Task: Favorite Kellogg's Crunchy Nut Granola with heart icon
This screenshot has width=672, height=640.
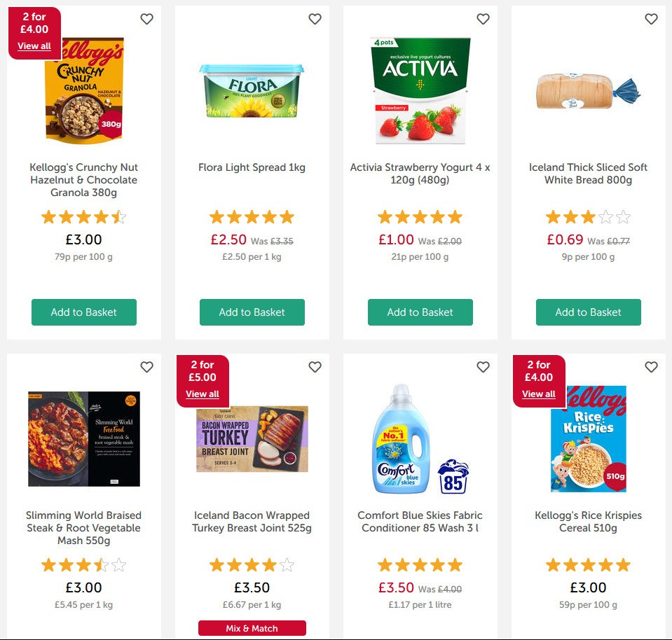Action: pos(146,19)
